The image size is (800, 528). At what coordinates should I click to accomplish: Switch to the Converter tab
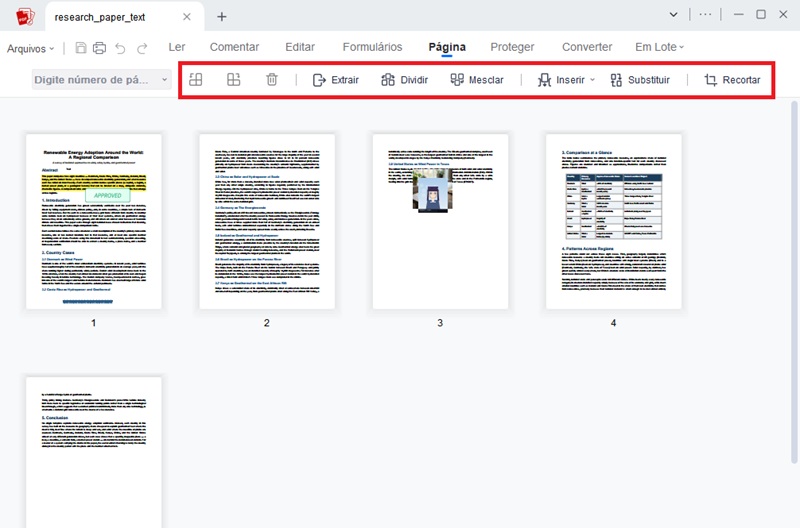point(587,47)
